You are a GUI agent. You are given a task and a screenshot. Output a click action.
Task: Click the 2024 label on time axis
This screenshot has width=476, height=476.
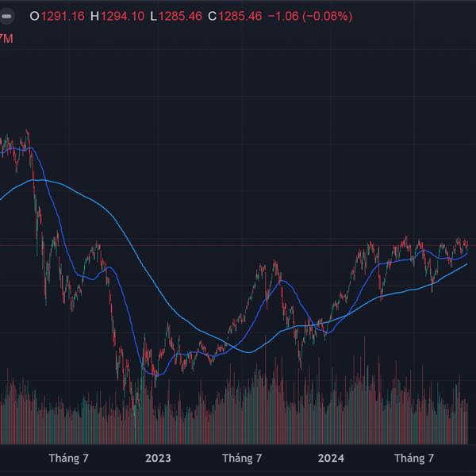[331, 458]
